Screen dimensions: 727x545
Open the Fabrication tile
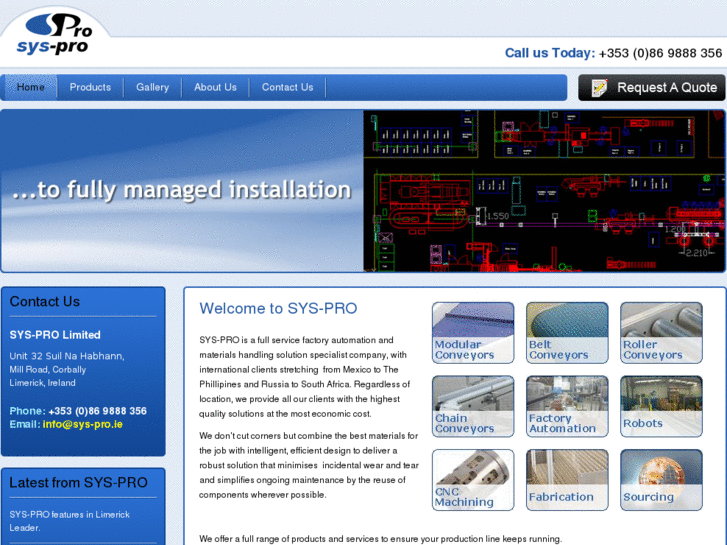click(567, 480)
